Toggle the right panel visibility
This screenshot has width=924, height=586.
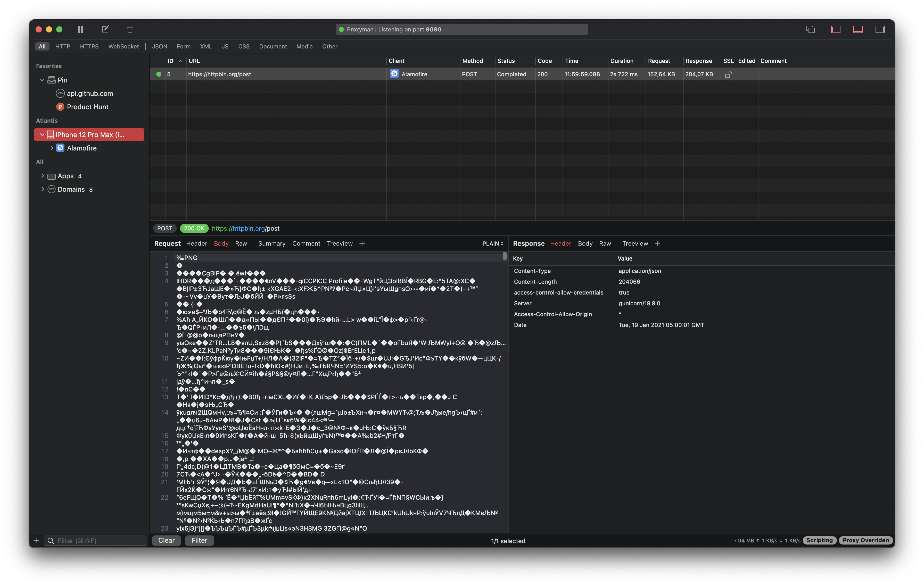pyautogui.click(x=880, y=29)
